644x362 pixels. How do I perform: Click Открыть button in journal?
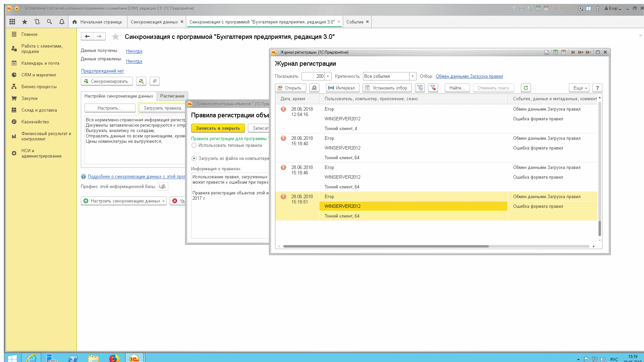[290, 88]
